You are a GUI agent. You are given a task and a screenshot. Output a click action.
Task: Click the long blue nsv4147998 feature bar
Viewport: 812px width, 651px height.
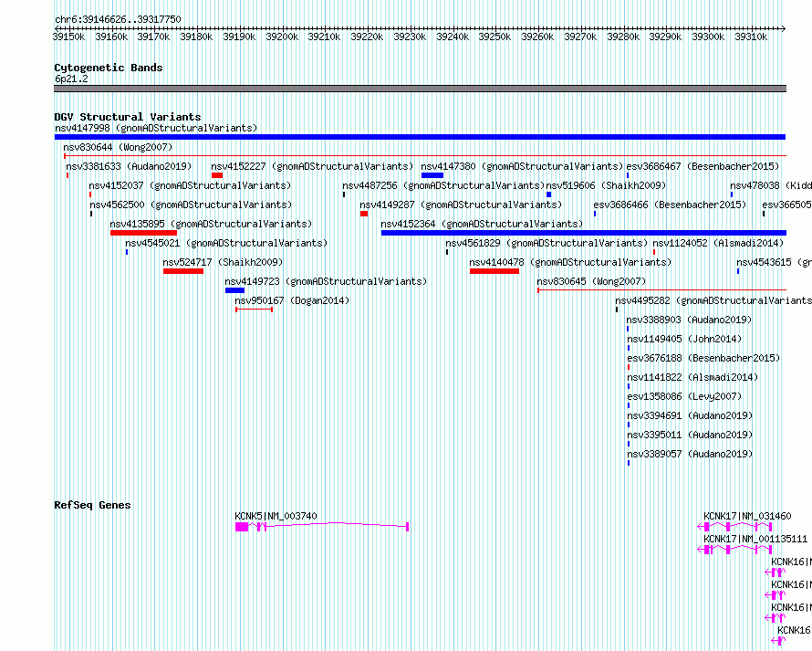pos(420,137)
